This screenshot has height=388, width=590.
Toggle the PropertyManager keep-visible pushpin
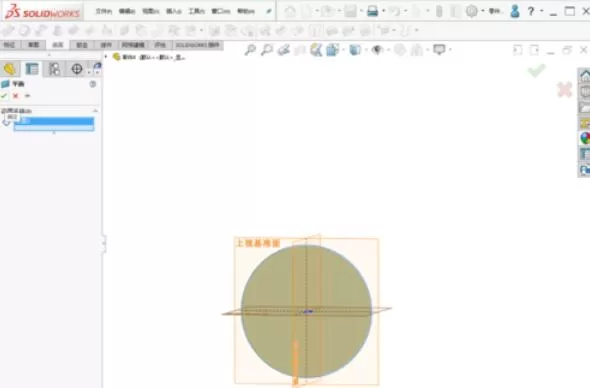pos(27,96)
